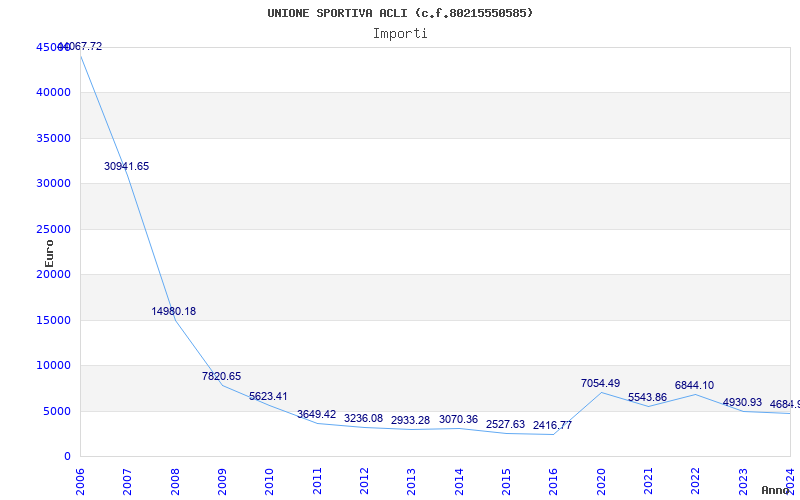Screen dimensions: 800x500
Task: Click the 2006 x-axis year label
Action: tap(80, 481)
